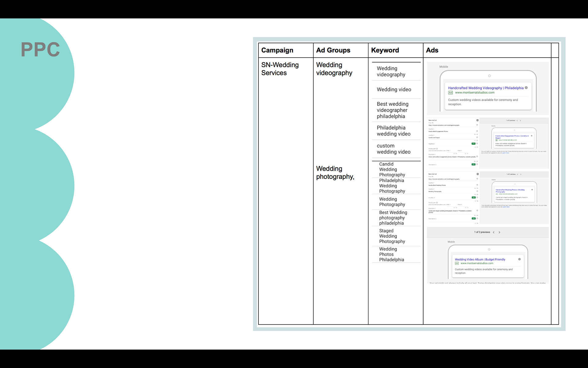Open Handcrafted Wedding Videography | Philadelphia ad headline
The width and height of the screenshot is (588, 368).
[x=486, y=88]
